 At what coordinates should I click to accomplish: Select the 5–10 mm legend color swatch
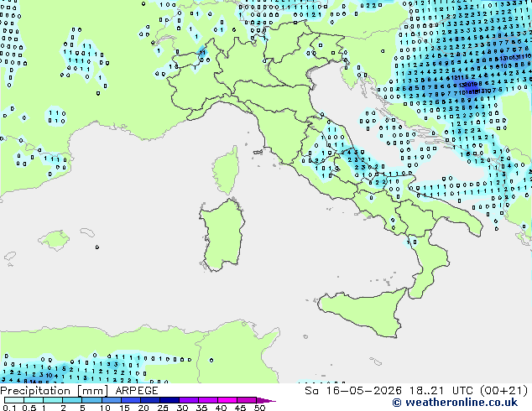point(92,400)
